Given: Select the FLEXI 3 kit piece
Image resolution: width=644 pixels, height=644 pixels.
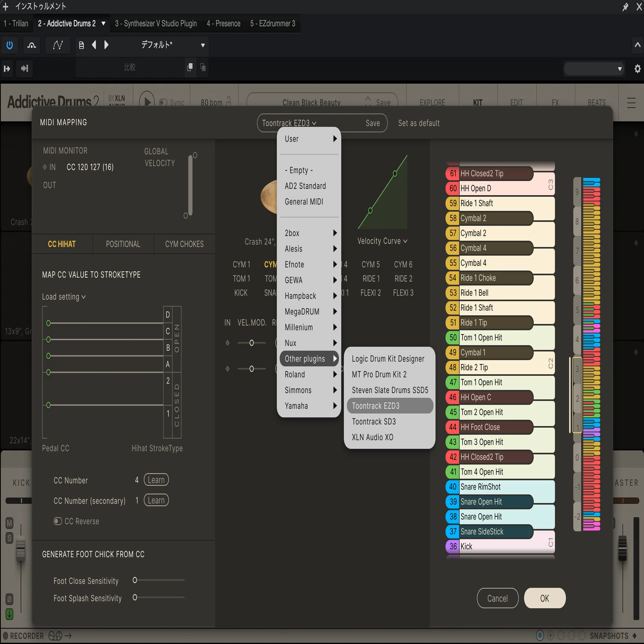Looking at the screenshot, I should click(403, 293).
